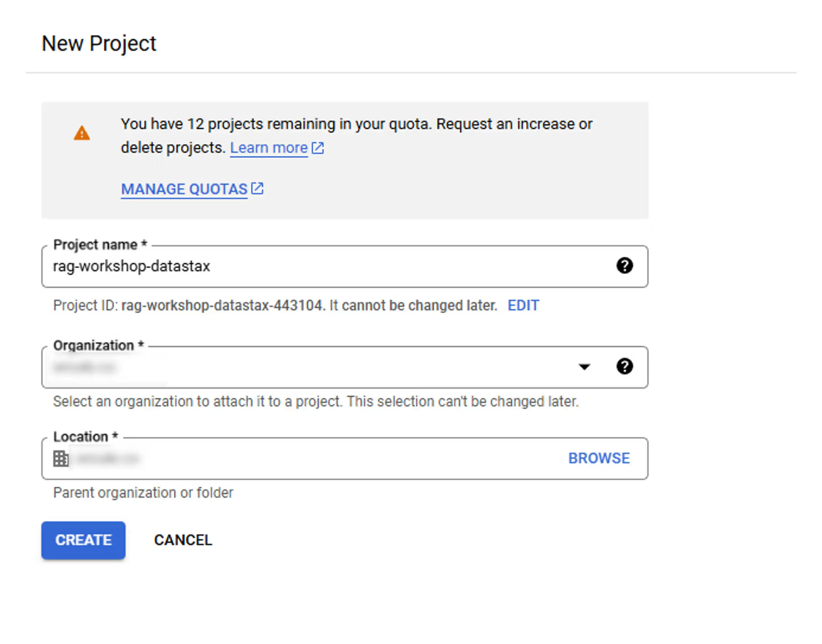
Task: Expand the Organization dropdown arrow
Action: (584, 367)
